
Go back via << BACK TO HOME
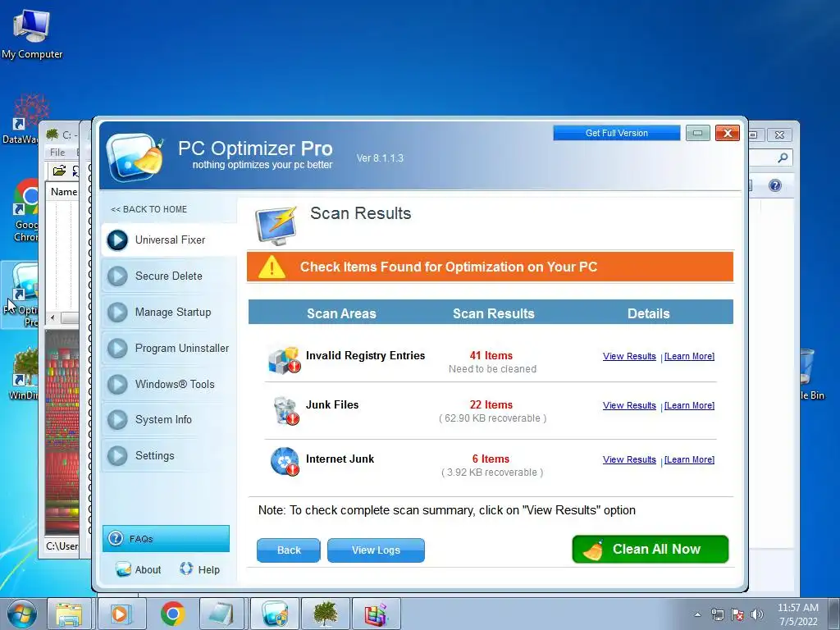[149, 209]
